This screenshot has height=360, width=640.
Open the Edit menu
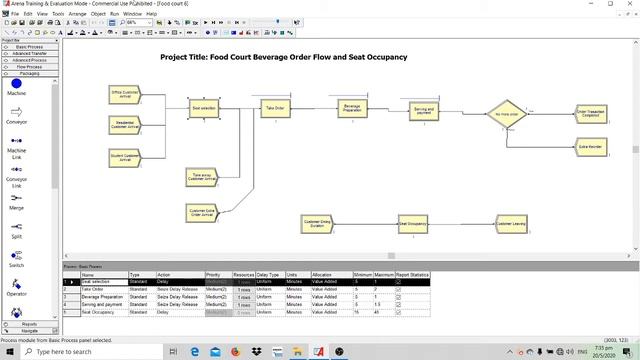[28, 13]
